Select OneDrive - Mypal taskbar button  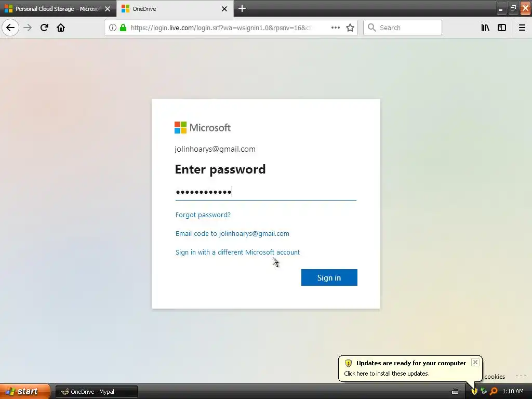(96, 392)
